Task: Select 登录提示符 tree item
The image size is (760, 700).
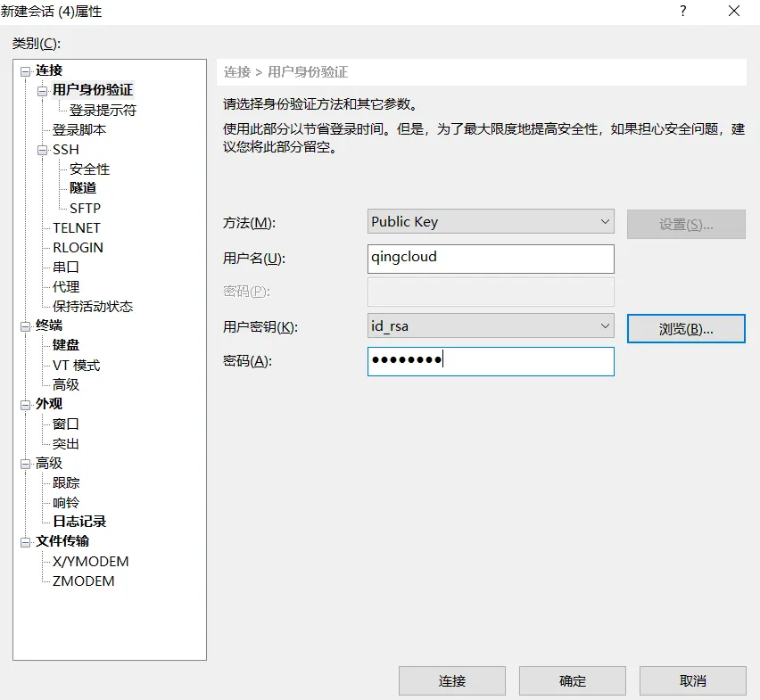Action: pyautogui.click(x=103, y=110)
